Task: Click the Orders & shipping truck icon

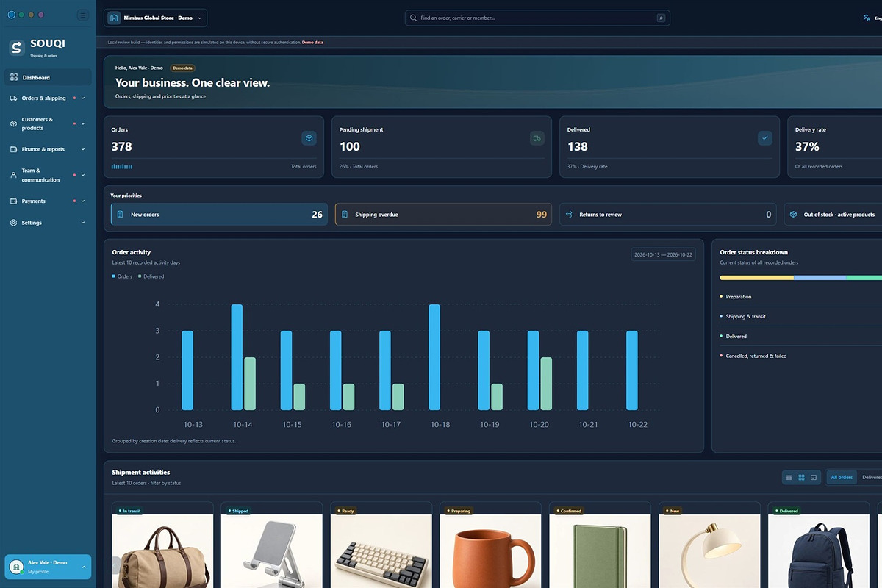Action: [14, 98]
